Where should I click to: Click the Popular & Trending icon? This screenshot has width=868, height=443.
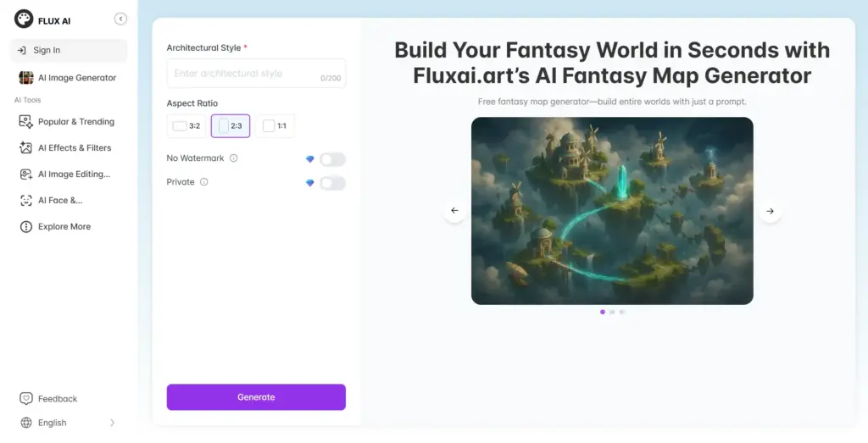click(26, 122)
